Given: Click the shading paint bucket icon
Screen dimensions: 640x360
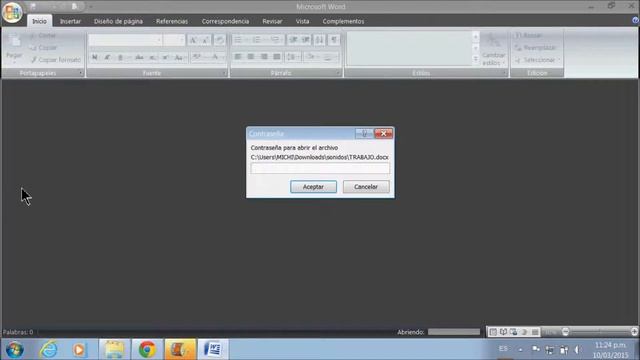Looking at the screenshot, I should point(311,57).
